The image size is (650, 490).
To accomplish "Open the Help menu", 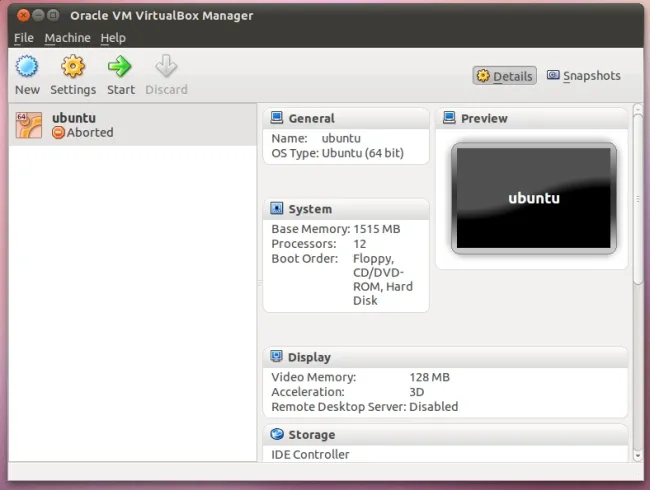I will (x=113, y=38).
